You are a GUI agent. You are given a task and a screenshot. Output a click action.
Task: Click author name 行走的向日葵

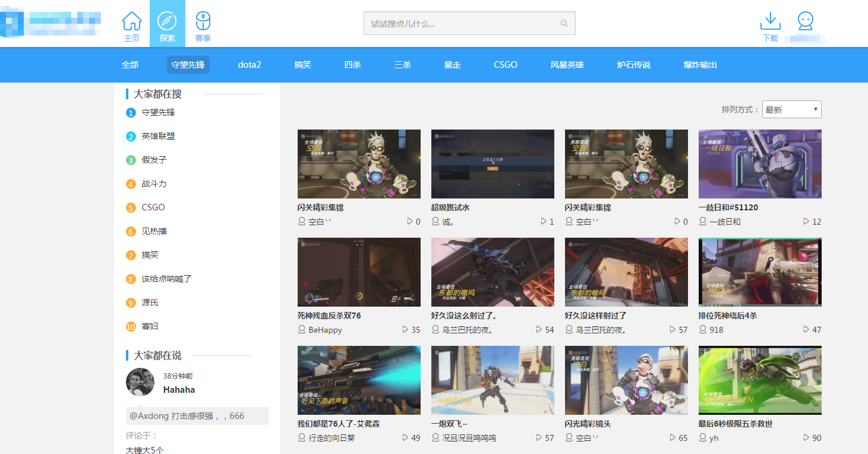(x=332, y=438)
